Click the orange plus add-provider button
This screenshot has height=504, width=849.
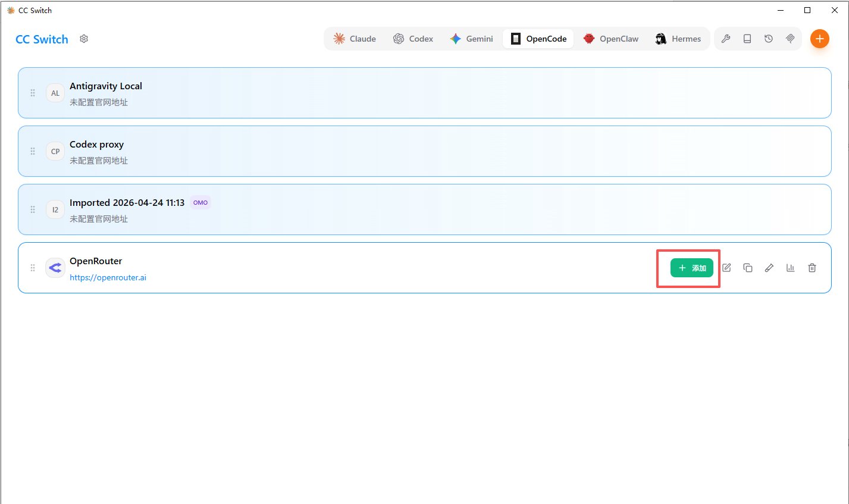pyautogui.click(x=820, y=39)
